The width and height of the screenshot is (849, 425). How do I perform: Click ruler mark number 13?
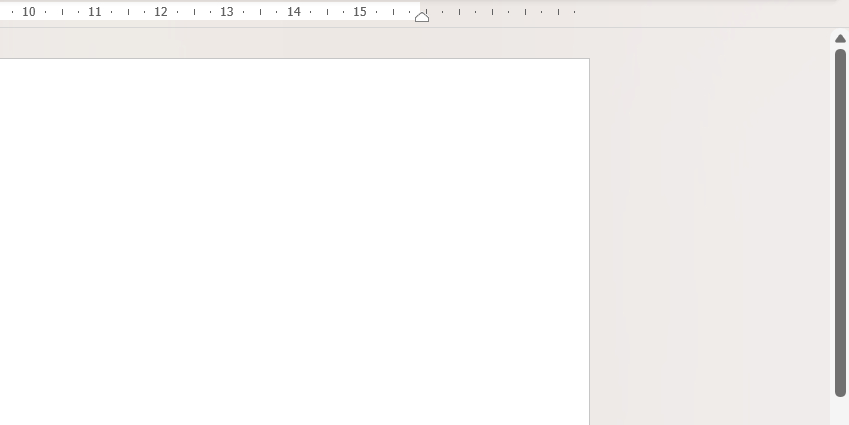[227, 12]
